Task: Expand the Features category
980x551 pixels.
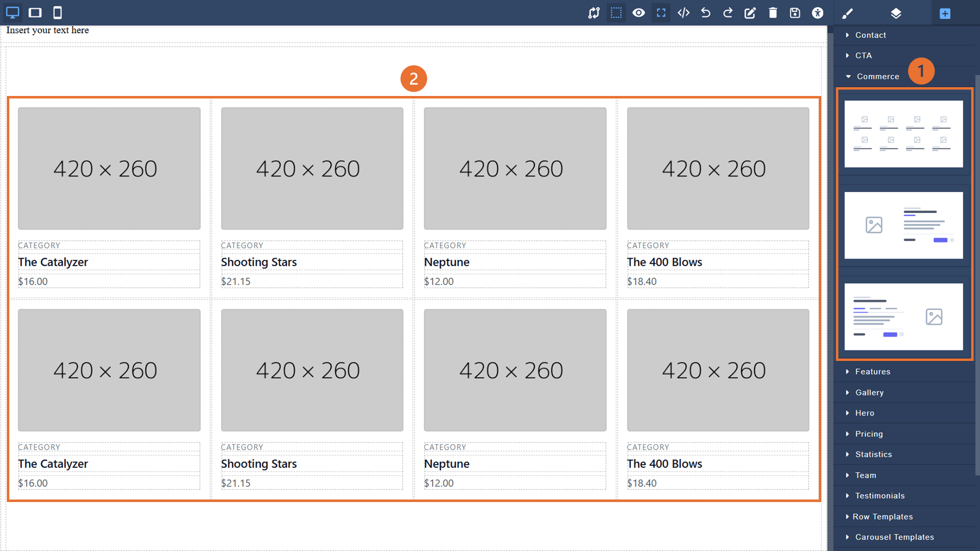Action: coord(872,372)
